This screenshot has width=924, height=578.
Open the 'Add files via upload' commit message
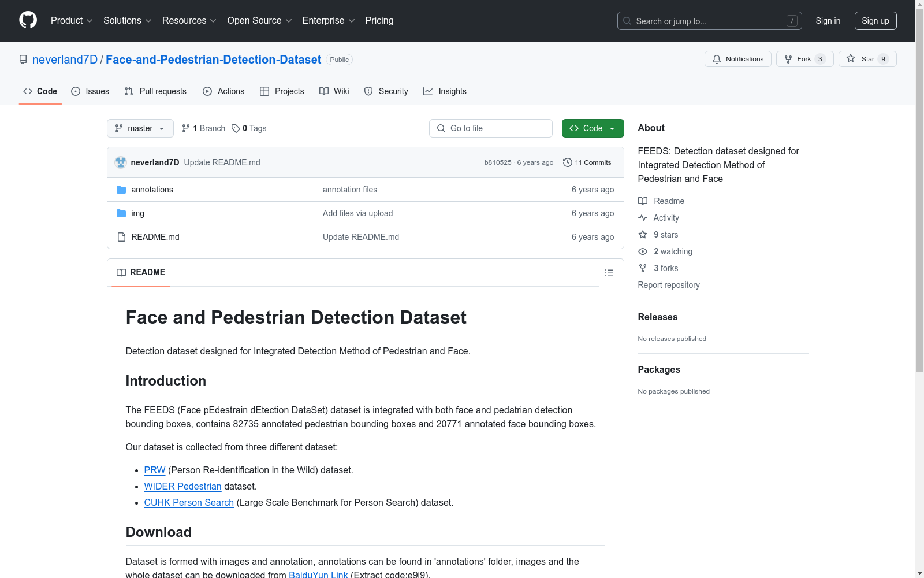358,213
